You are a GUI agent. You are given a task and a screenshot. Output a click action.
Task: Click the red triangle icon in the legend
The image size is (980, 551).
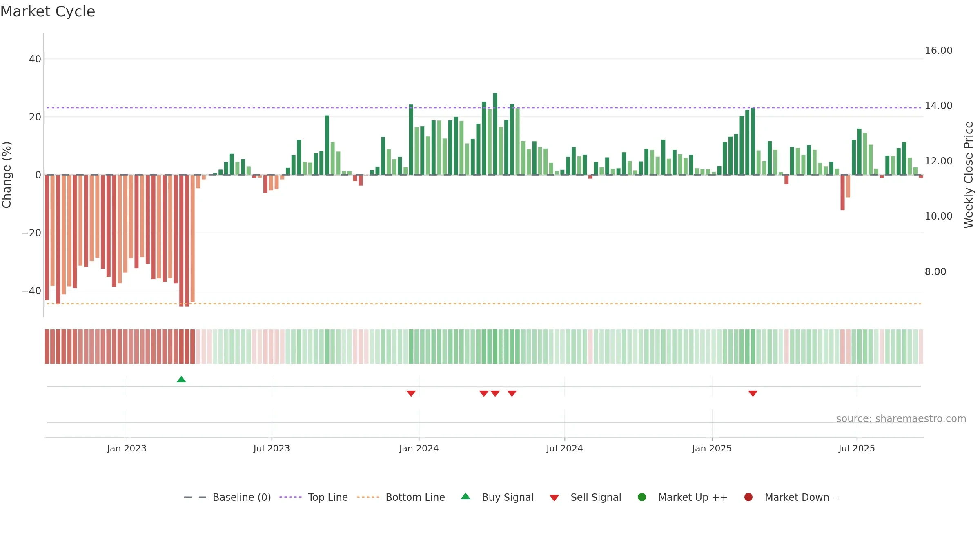[554, 498]
